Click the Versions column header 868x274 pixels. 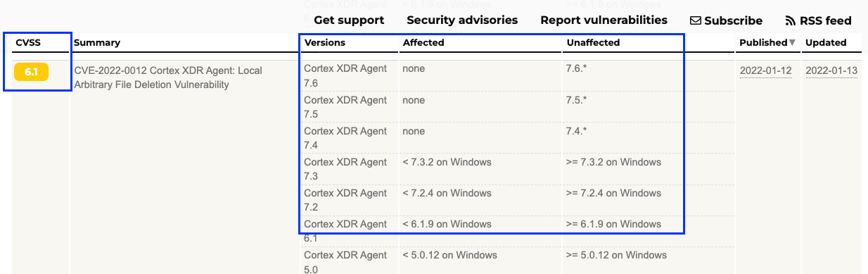324,43
